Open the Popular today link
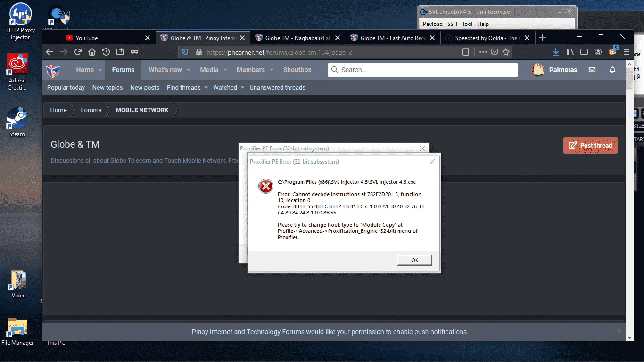This screenshot has height=362, width=644. (66, 87)
